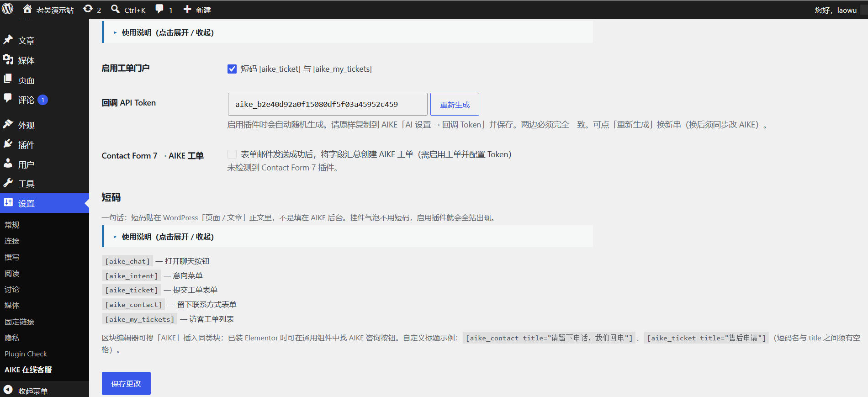Click the collapse arrow icon beside 收起菜单
The width and height of the screenshot is (868, 397).
tap(8, 390)
